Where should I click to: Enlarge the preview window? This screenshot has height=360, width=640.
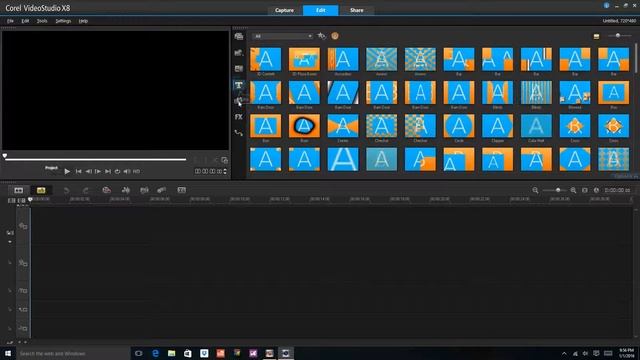tap(224, 160)
